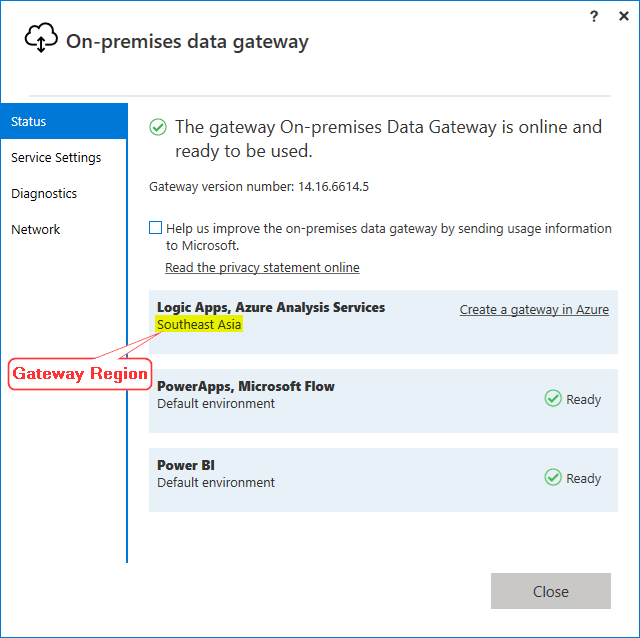Enable the usage information checkbox

point(155,228)
